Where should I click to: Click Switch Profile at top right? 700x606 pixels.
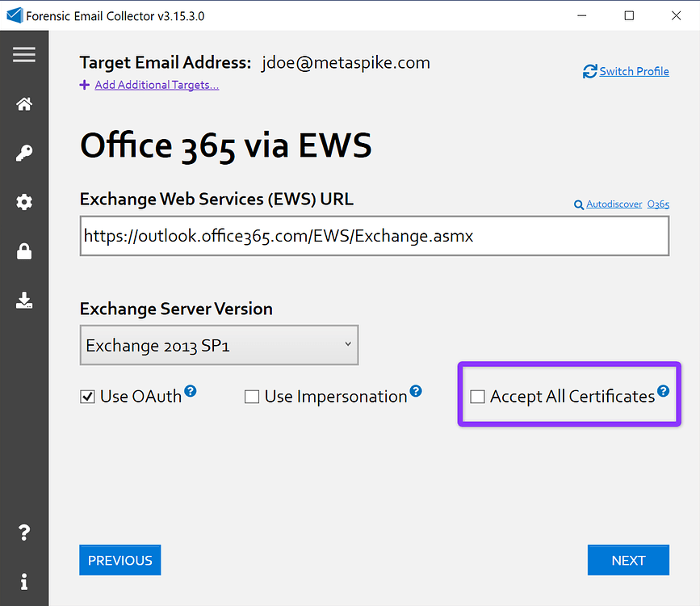(634, 71)
